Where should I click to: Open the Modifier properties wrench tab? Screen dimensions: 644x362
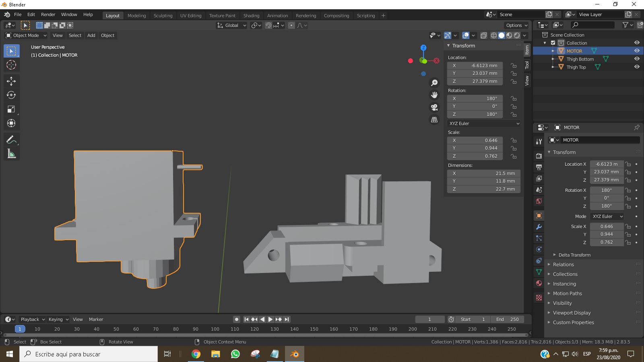point(539,227)
